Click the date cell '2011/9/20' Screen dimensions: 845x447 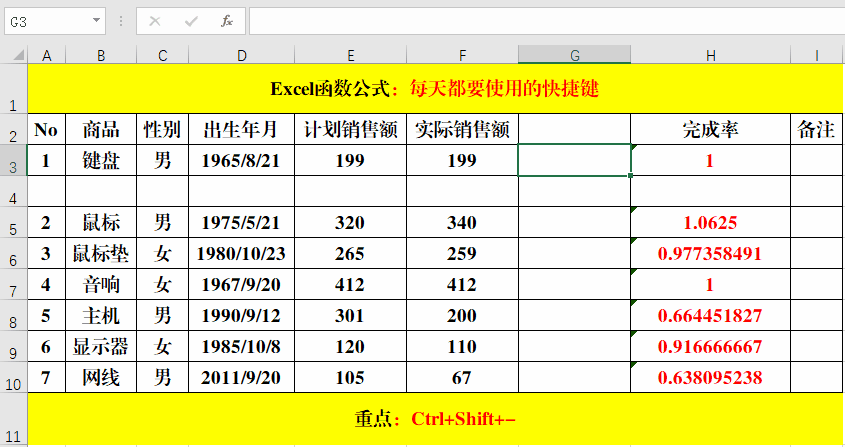click(x=241, y=377)
